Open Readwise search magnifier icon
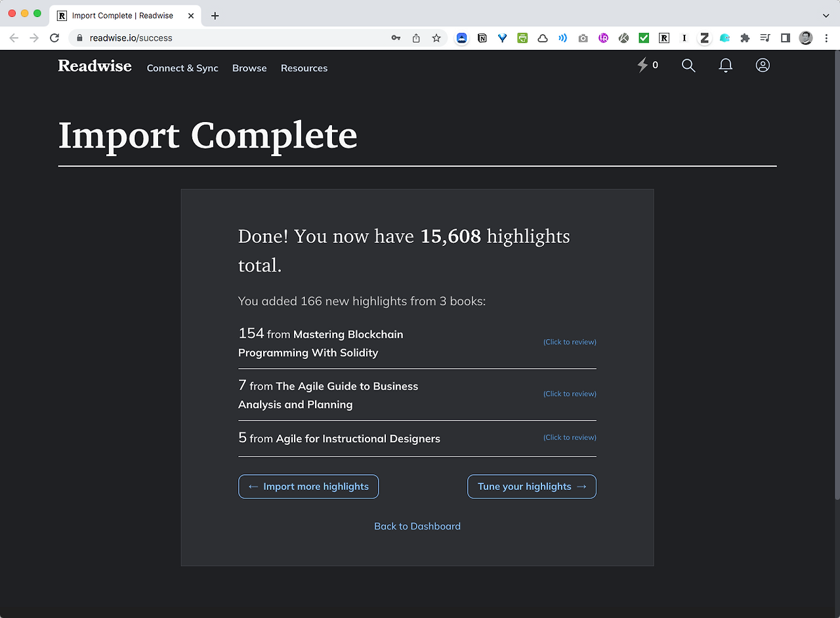Image resolution: width=840 pixels, height=618 pixels. (688, 65)
